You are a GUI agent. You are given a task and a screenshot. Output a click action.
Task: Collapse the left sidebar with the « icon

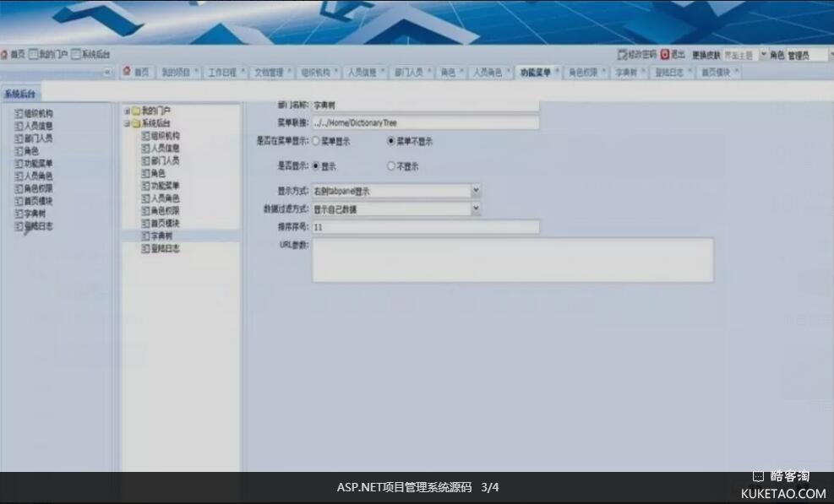coord(107,73)
